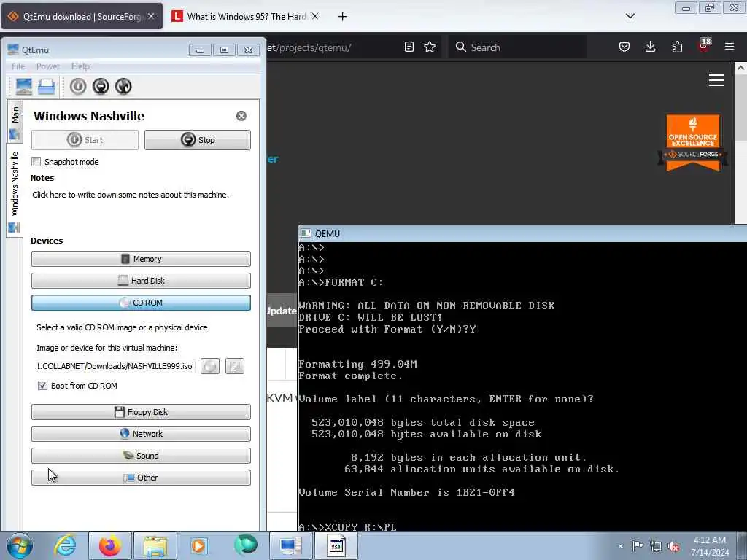
Task: Expand the Sound device section
Action: [x=141, y=456]
